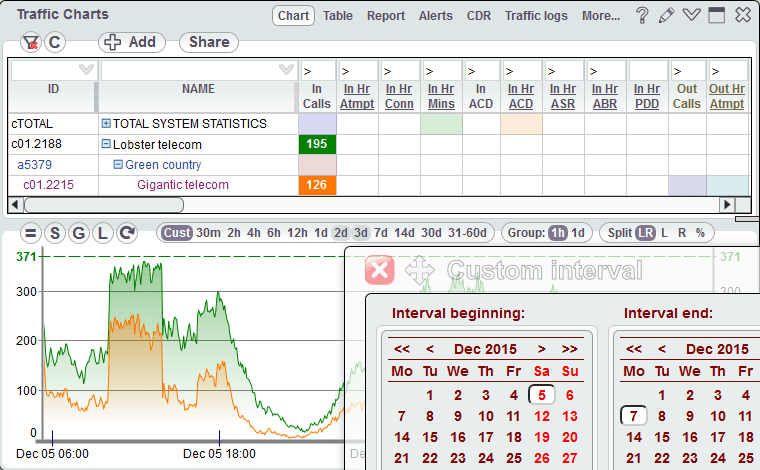The height and width of the screenshot is (470, 760).
Task: Click the equals sign chart button
Action: [30, 233]
